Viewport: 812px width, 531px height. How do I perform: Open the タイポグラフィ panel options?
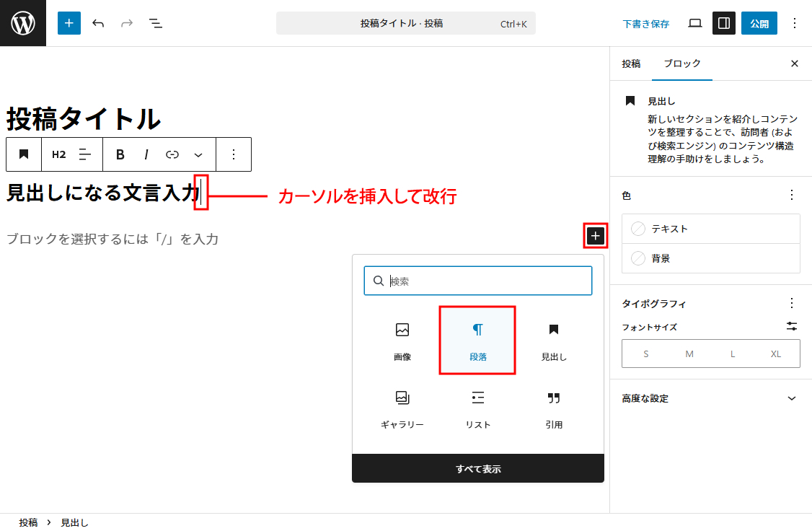[791, 303]
